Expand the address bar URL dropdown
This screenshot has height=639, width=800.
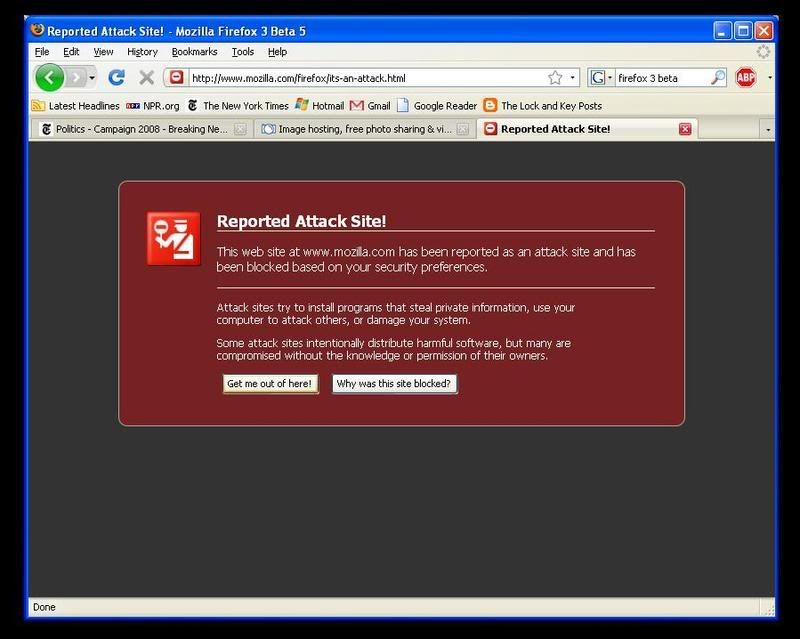tap(573, 77)
